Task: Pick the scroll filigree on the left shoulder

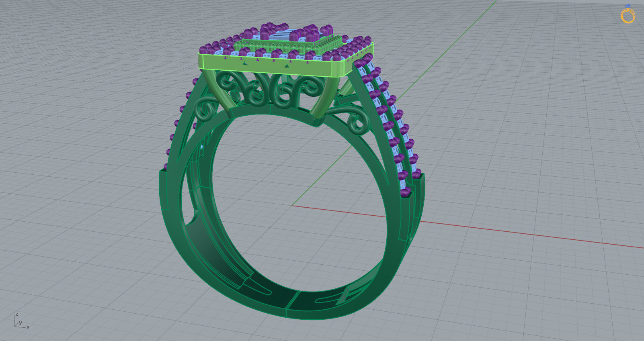Action: [x=207, y=109]
